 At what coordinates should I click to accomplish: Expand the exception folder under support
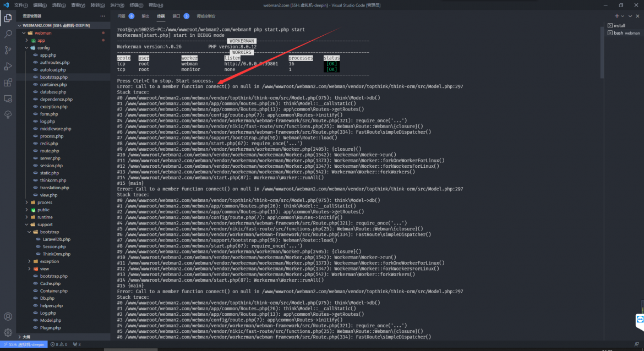[29, 261]
